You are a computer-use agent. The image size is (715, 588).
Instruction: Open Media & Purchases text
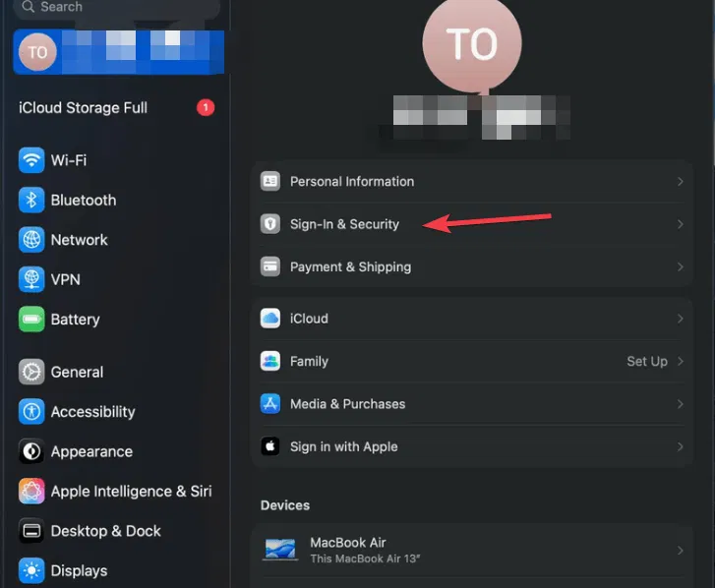[347, 404]
